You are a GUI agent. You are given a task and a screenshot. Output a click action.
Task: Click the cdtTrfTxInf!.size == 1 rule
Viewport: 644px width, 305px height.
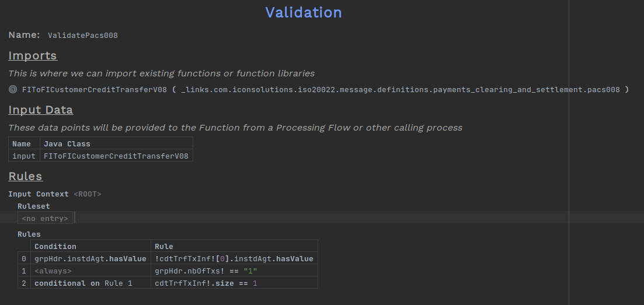tap(206, 283)
